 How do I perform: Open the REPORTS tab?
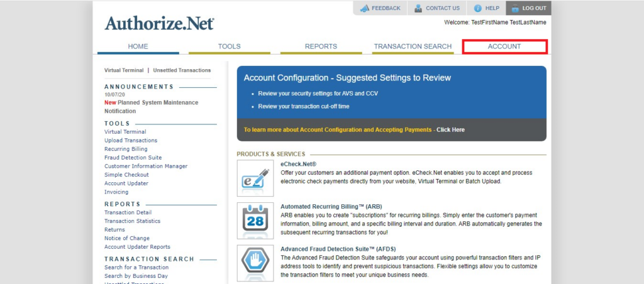pos(321,46)
